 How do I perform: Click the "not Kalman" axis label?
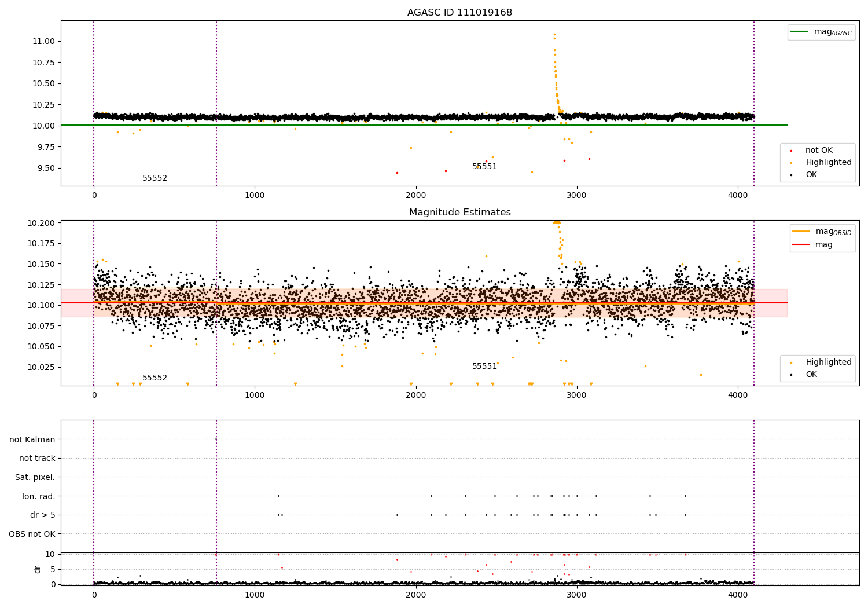point(32,439)
